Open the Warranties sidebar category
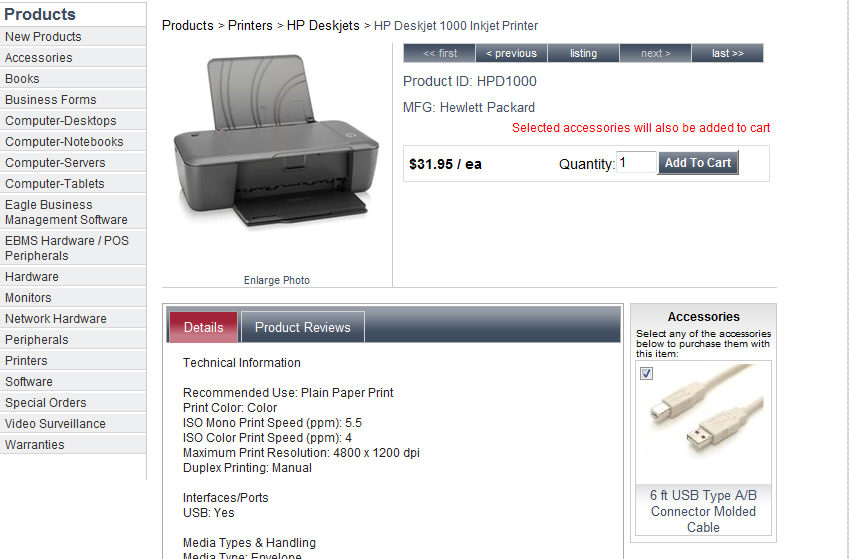Viewport: 849px width, 559px height. pyautogui.click(x=35, y=445)
